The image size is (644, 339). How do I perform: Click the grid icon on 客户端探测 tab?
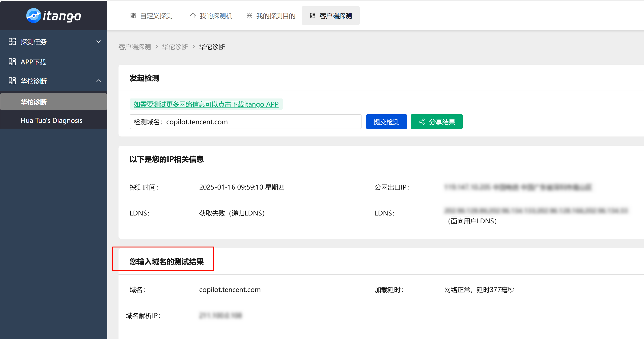[313, 16]
